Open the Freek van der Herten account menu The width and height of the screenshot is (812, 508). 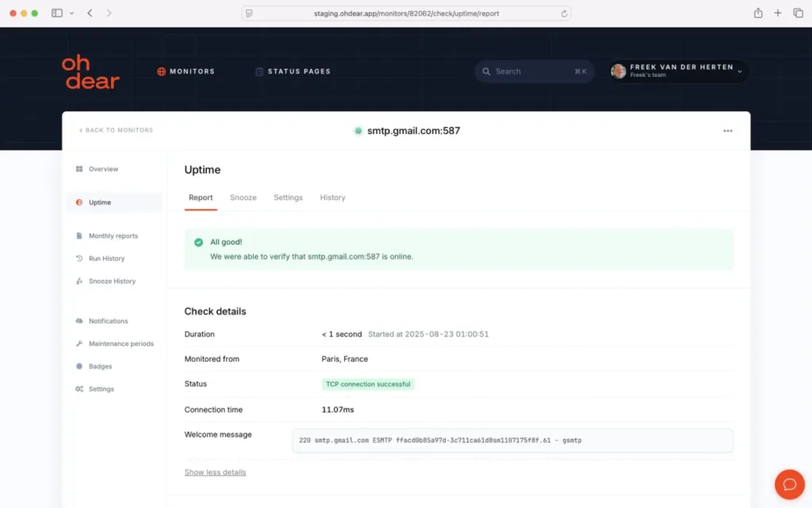point(679,71)
